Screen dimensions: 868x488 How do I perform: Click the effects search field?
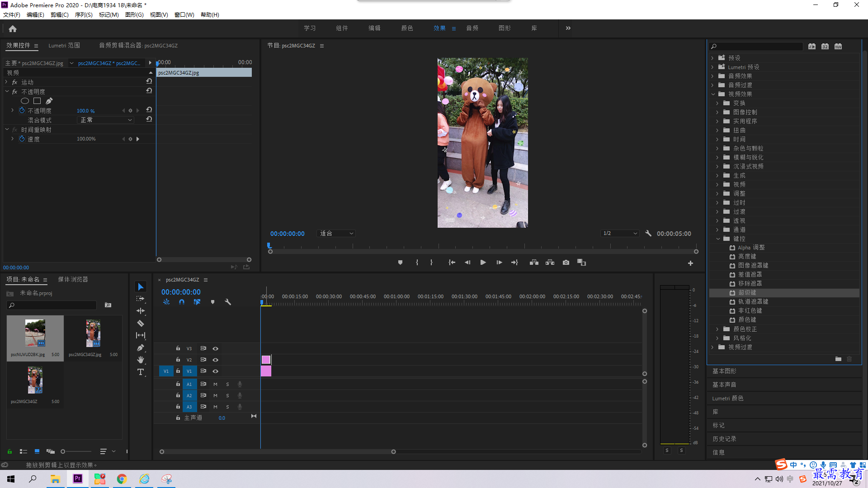point(756,46)
